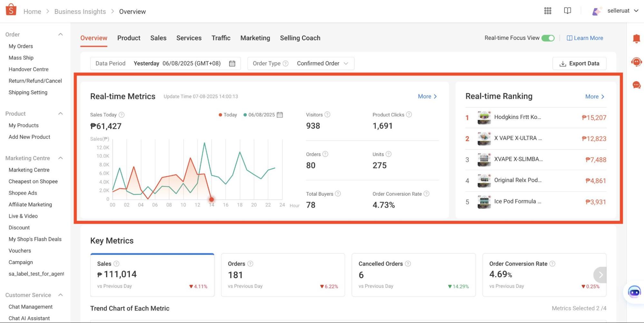The height and width of the screenshot is (323, 644).
Task: Select the Today radio button above sales chart
Action: click(220, 114)
